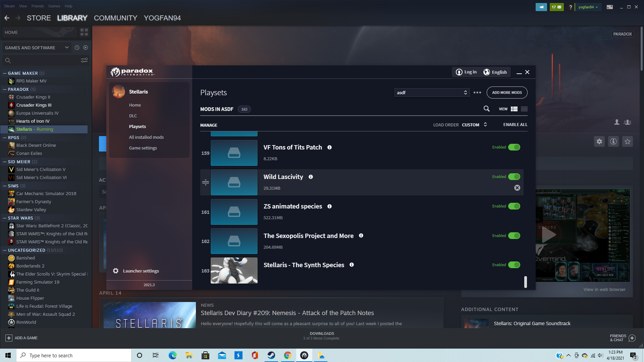This screenshot has height=362, width=644.
Task: Go back in Steam navigation
Action: [x=7, y=18]
